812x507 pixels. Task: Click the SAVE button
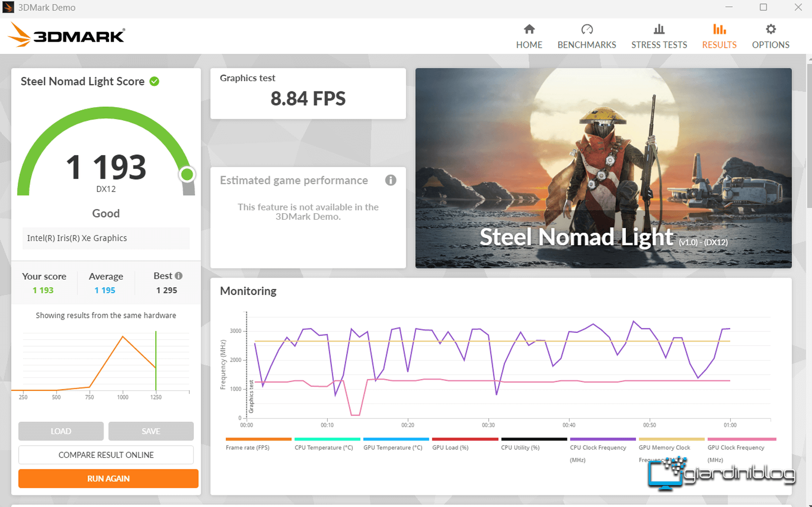click(x=151, y=431)
